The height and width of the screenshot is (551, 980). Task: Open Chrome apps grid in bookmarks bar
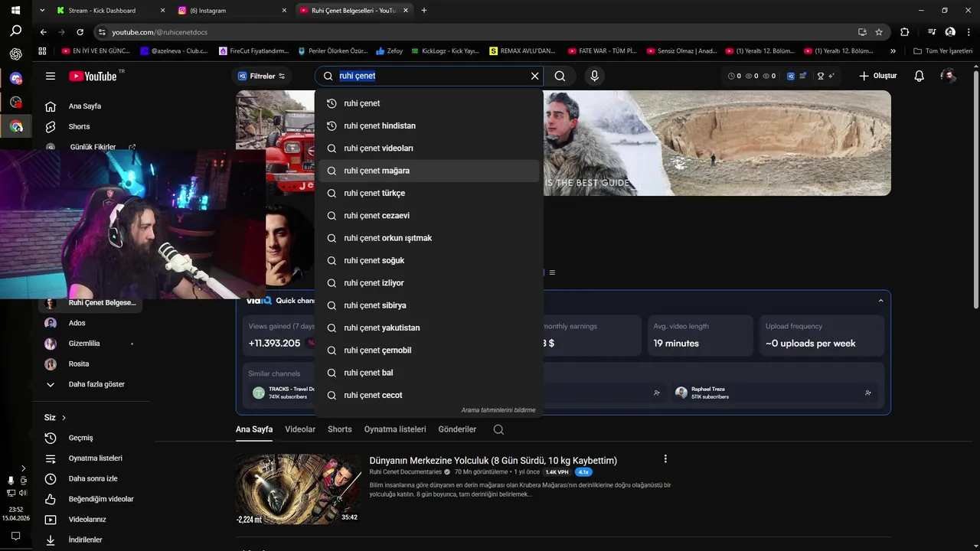[x=43, y=51]
